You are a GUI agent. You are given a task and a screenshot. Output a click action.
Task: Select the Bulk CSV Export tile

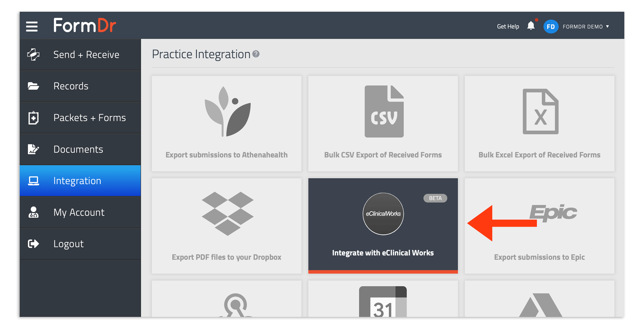click(383, 124)
